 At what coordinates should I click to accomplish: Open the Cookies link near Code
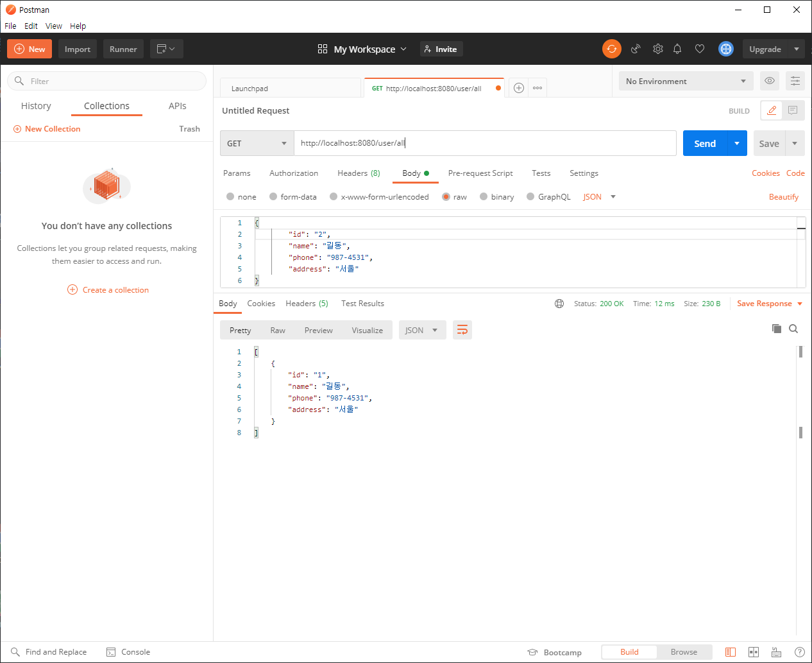pos(766,173)
